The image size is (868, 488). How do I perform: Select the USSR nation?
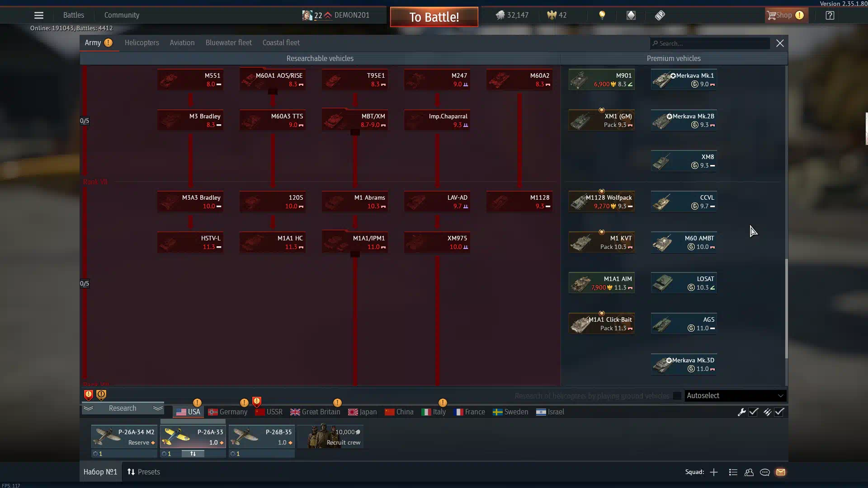point(269,412)
